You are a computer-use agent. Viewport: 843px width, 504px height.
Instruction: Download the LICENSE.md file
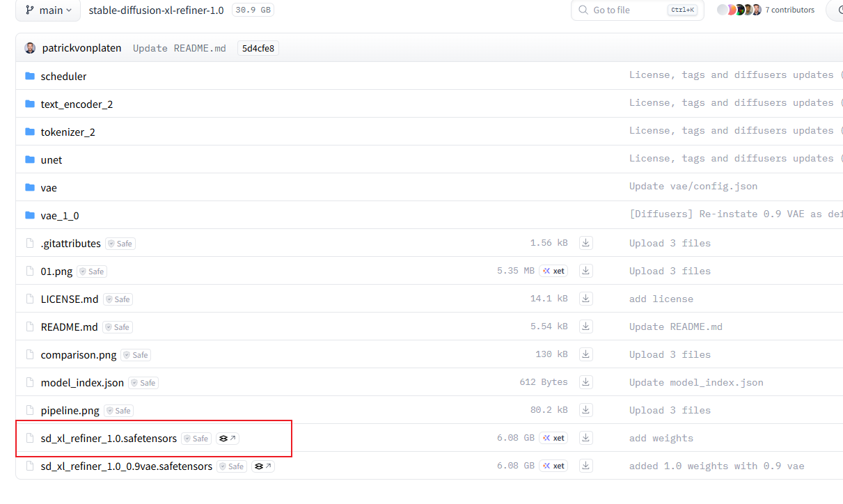tap(586, 299)
